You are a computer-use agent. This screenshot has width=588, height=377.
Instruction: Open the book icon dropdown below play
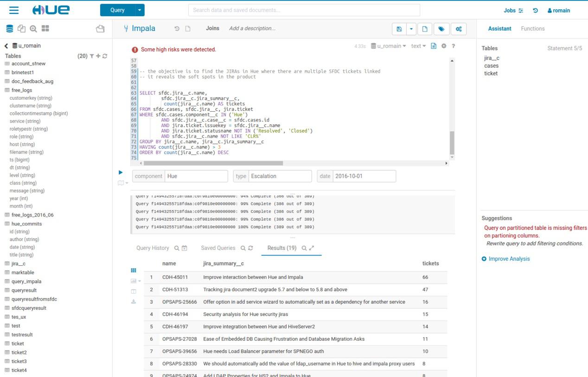(122, 183)
